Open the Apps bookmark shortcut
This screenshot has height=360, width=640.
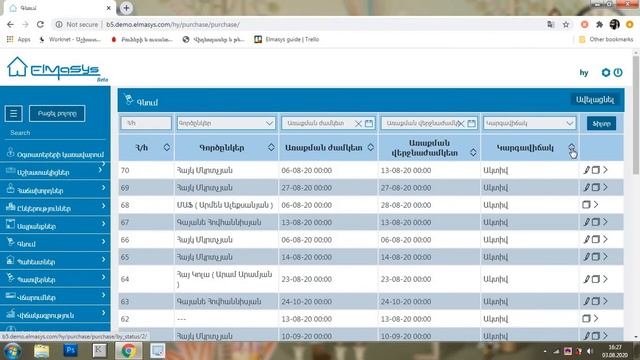[x=19, y=39]
